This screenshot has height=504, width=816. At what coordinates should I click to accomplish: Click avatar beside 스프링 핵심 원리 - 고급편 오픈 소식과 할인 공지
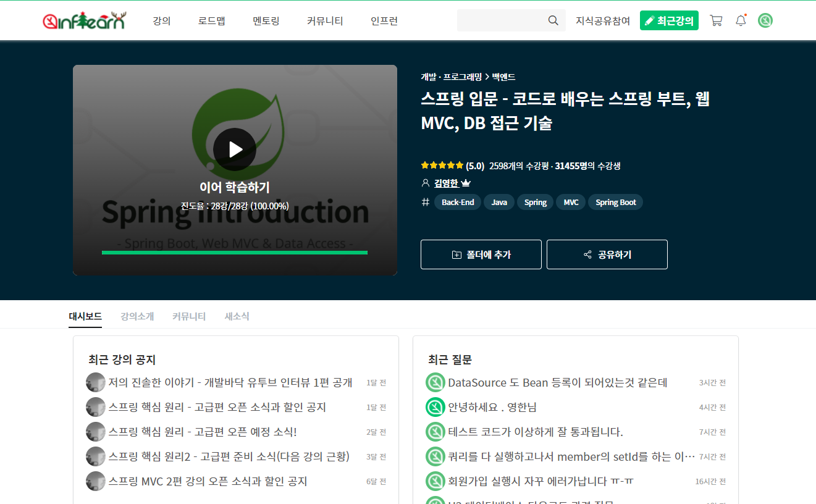96,407
